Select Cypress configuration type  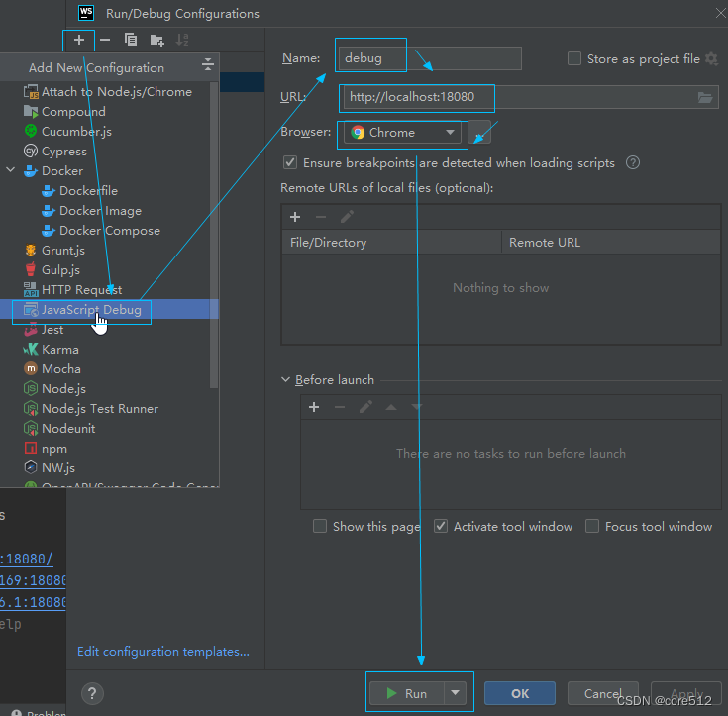click(x=55, y=152)
